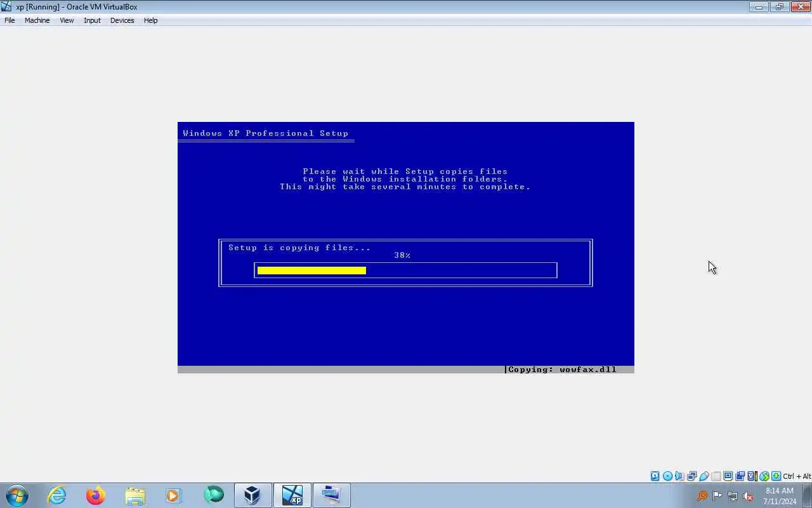812x508 pixels.
Task: Click the green round taskbar app icon
Action: point(214,495)
